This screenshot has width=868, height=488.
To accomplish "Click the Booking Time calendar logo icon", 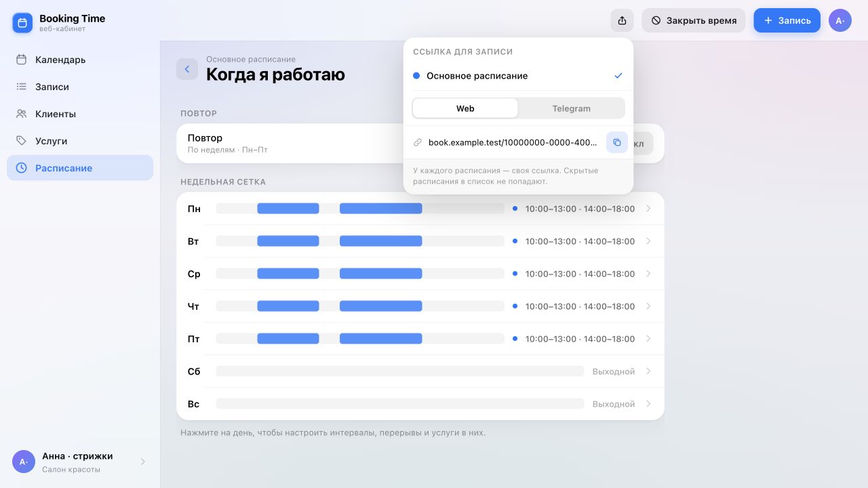I will tap(22, 23).
